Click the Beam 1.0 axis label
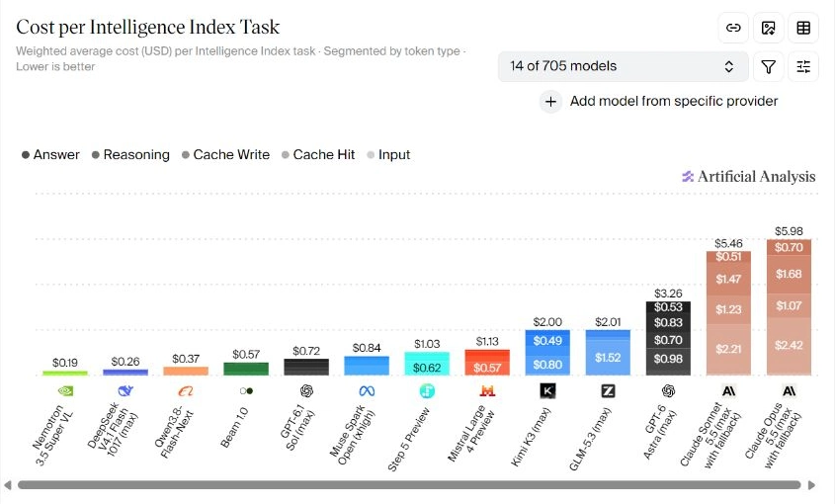Viewport: 835px width, 504px height. (x=235, y=427)
